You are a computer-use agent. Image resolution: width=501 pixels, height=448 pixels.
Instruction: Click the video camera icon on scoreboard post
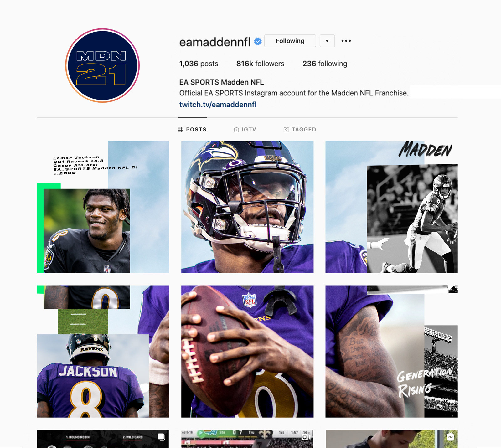[306, 437]
